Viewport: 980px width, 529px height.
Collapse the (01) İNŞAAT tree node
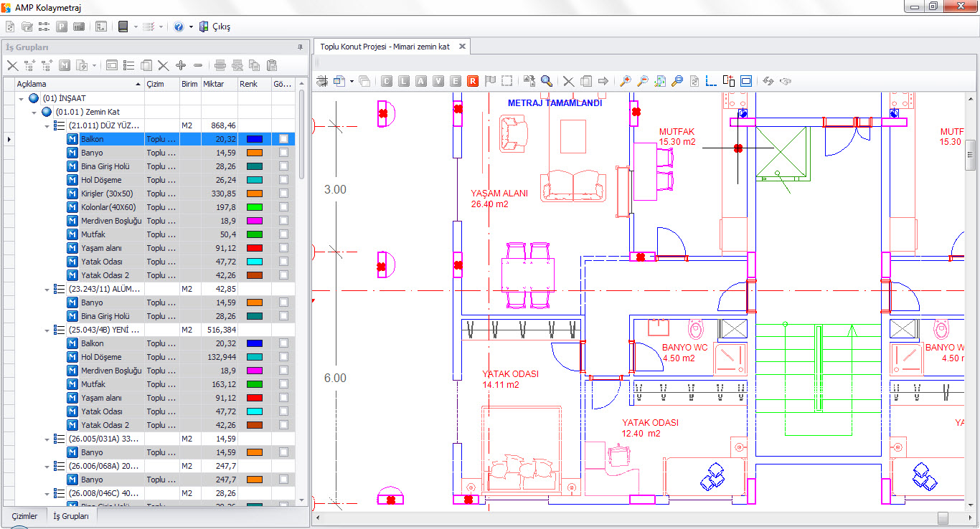(x=22, y=99)
